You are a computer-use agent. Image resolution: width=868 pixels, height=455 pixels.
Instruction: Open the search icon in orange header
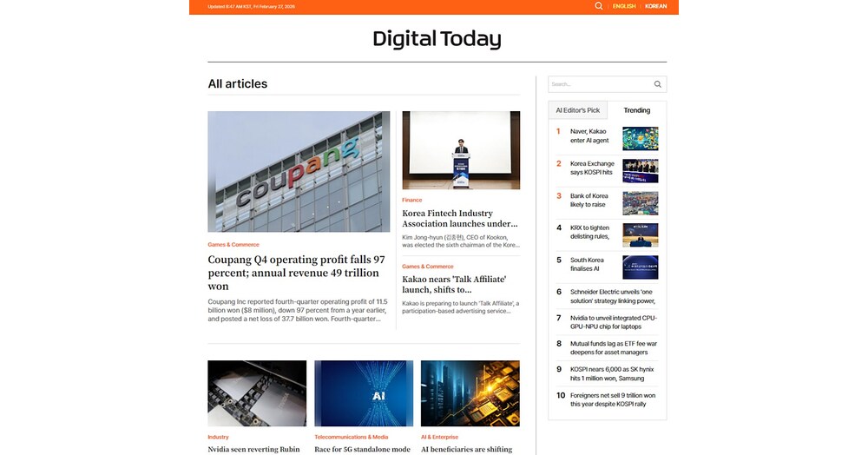click(x=598, y=6)
